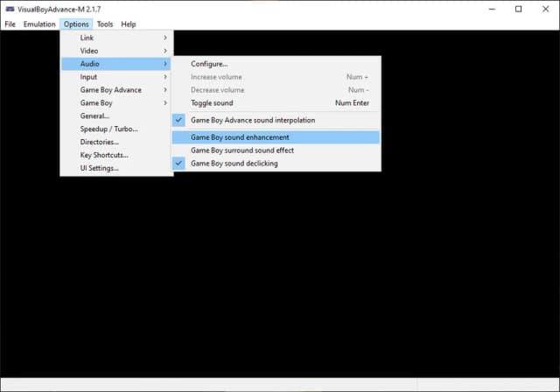Minimize the VisualBoyAdvance-M window
560x392 pixels.
click(x=492, y=9)
